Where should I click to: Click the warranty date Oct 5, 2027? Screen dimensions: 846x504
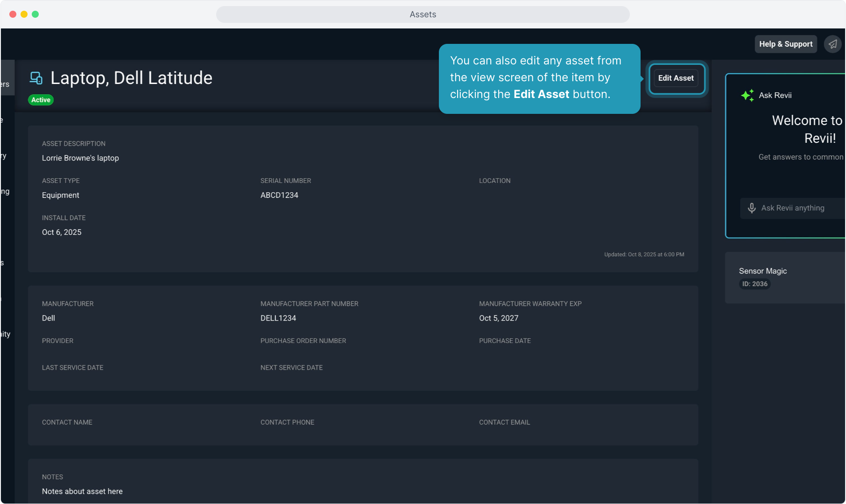pos(499,318)
